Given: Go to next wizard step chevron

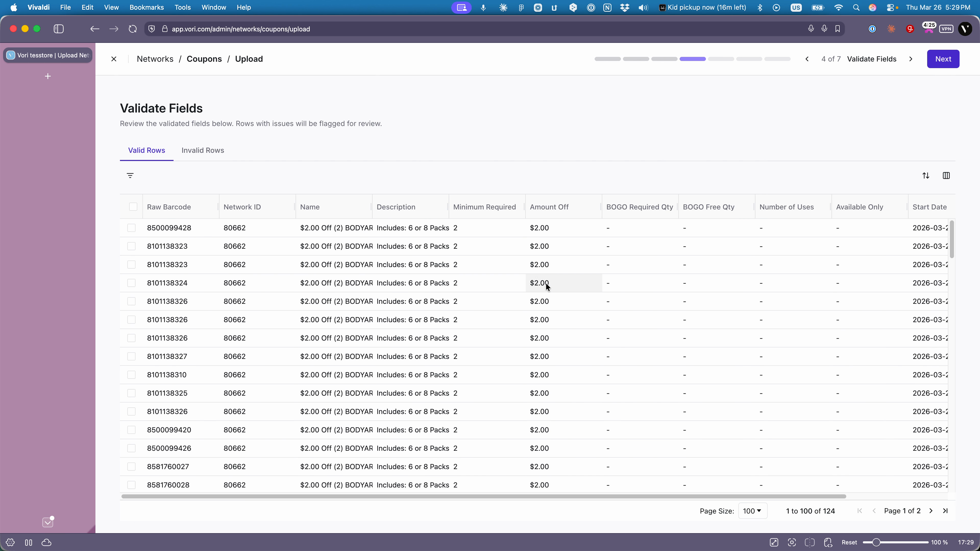Looking at the screenshot, I should click(x=911, y=59).
